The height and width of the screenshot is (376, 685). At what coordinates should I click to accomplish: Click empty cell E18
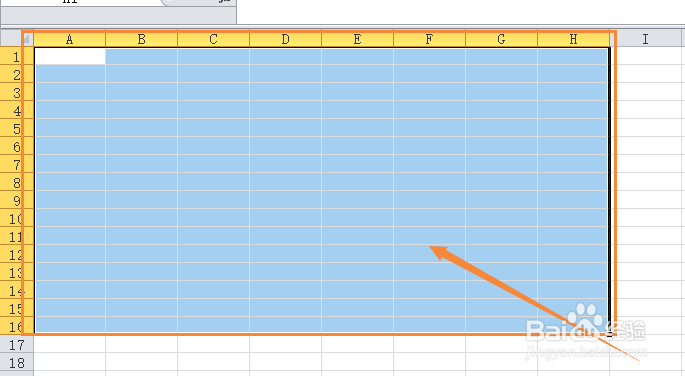coord(358,362)
